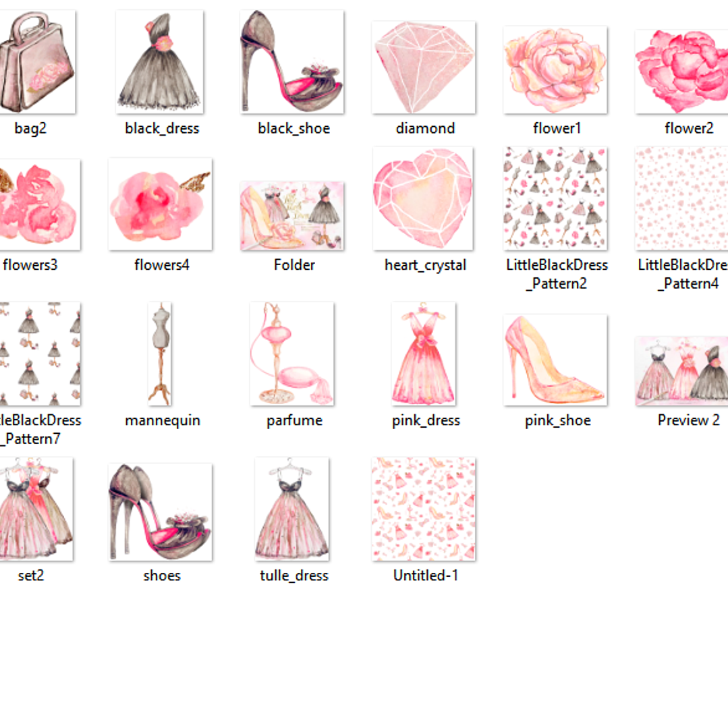This screenshot has width=728, height=728.
Task: Click the LittleBlackDress_Pattern2 thumbnail
Action: click(555, 199)
